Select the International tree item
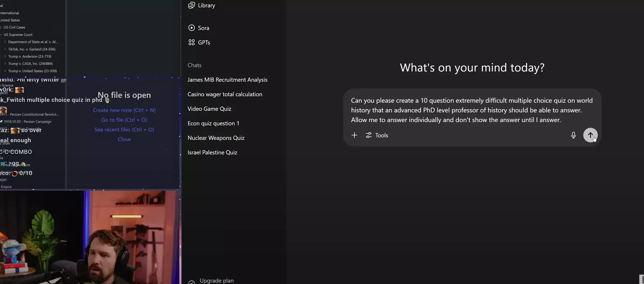Image resolution: width=644 pixels, height=284 pixels. (9, 13)
